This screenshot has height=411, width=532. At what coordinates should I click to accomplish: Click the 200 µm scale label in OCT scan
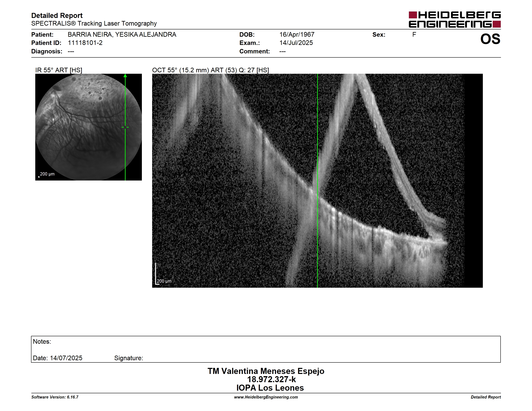164,281
